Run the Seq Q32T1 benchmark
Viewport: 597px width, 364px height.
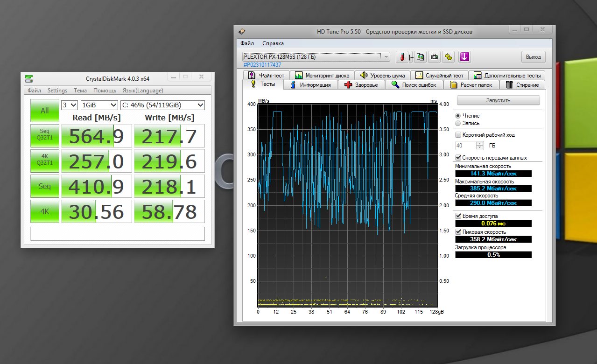[44, 135]
